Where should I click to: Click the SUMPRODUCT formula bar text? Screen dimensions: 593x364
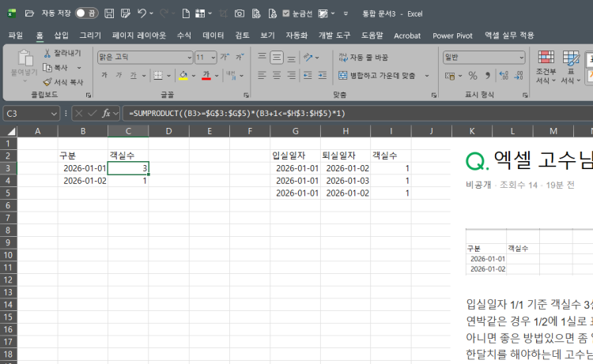click(x=237, y=113)
